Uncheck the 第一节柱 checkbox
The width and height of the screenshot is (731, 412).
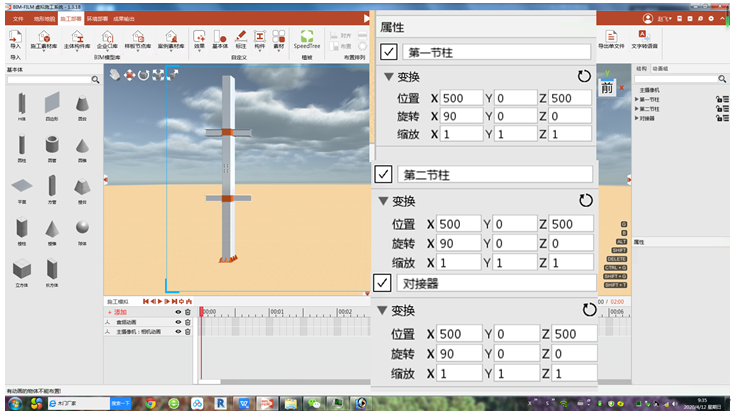coord(389,52)
